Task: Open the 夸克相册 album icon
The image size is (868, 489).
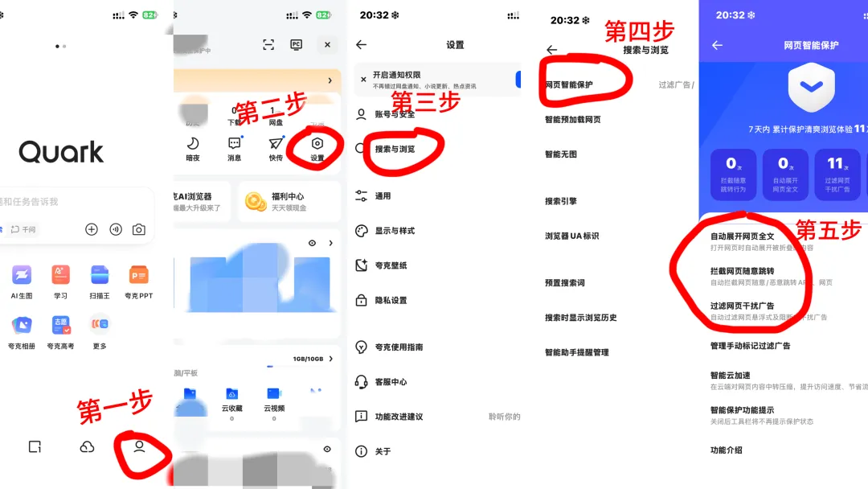Action: [22, 325]
